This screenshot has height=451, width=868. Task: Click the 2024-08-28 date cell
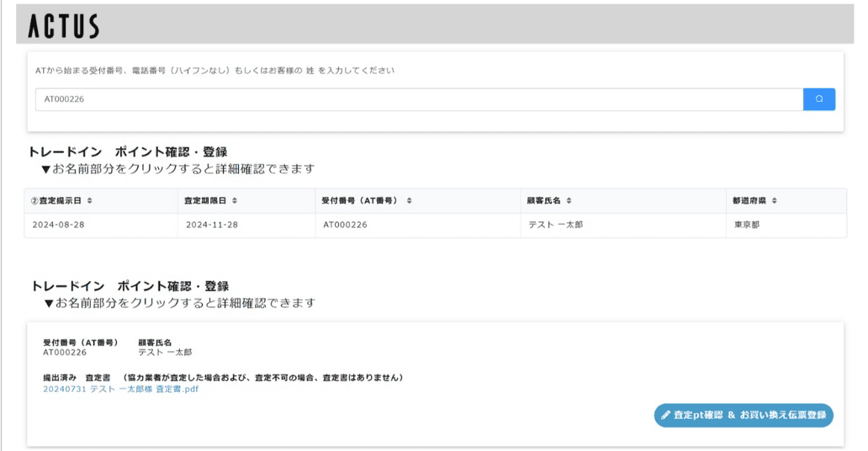[x=56, y=225]
